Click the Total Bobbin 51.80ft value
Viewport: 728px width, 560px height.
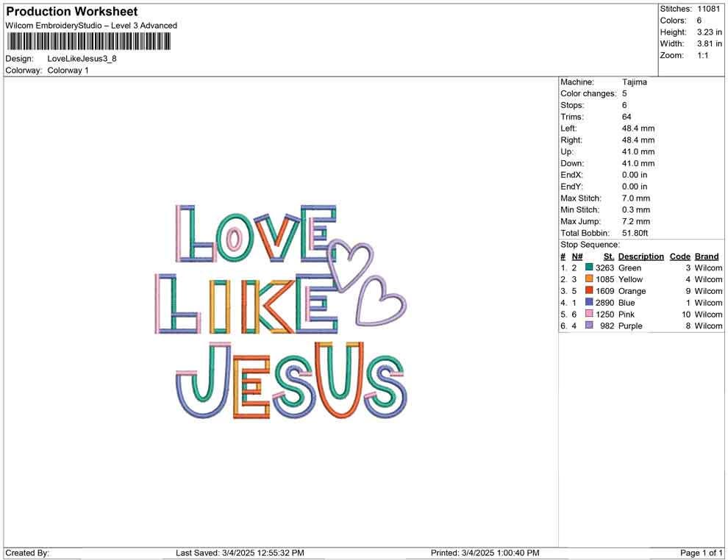point(635,232)
